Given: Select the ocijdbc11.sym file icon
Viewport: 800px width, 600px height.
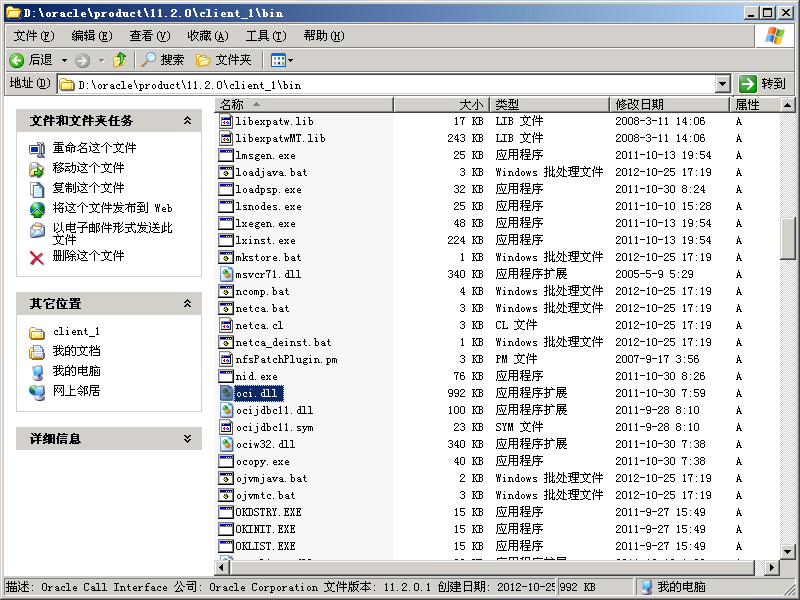Looking at the screenshot, I should [226, 428].
